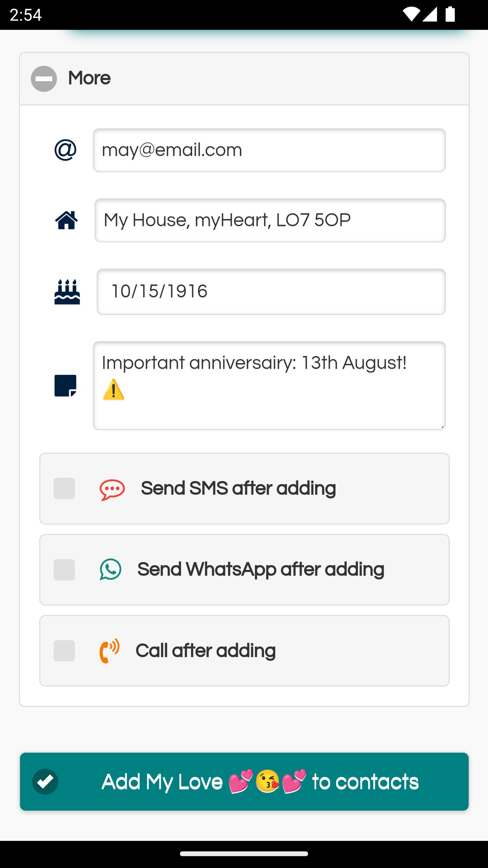Click the More section header label
This screenshot has width=488, height=868.
pos(89,78)
